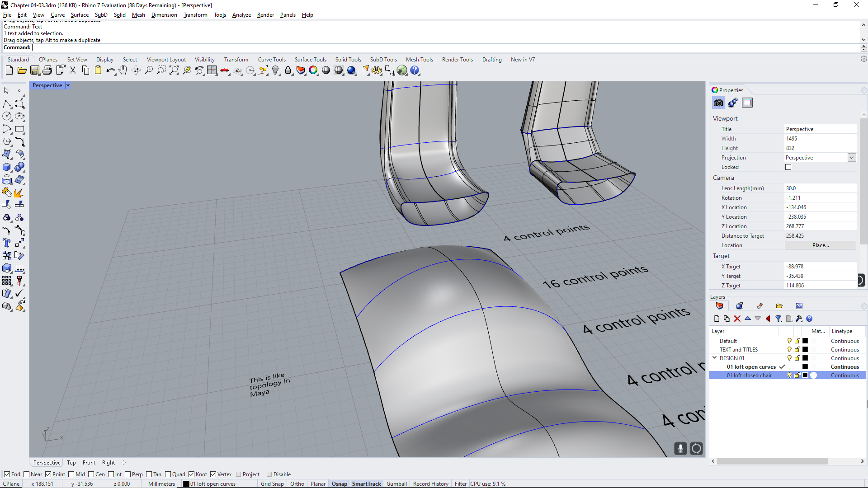Collapse the DESIGN 01 layer group
The height and width of the screenshot is (488, 868).
pos(715,358)
